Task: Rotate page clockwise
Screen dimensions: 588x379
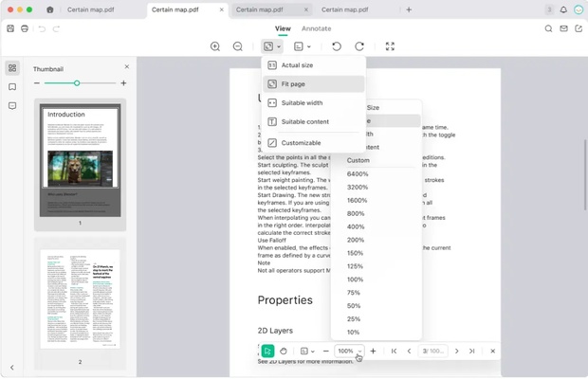Action: click(359, 46)
